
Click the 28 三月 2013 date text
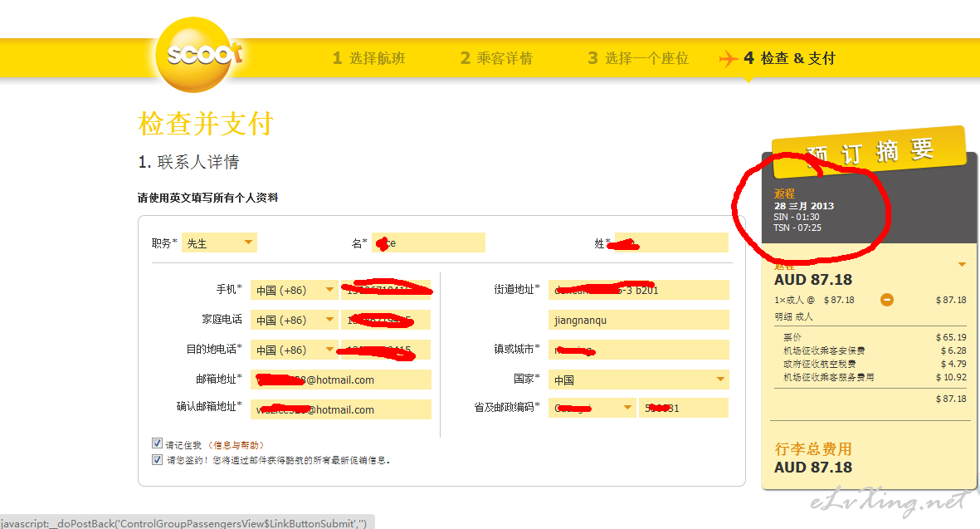[x=804, y=206]
